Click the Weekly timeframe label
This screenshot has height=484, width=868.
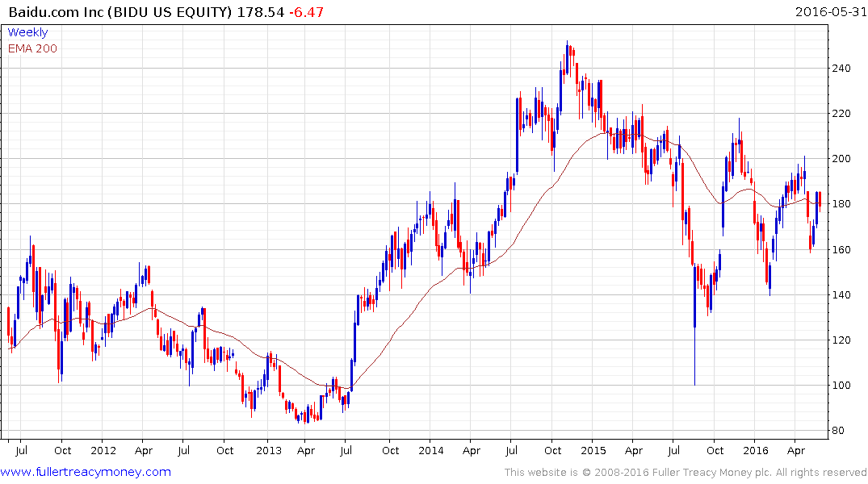click(27, 32)
